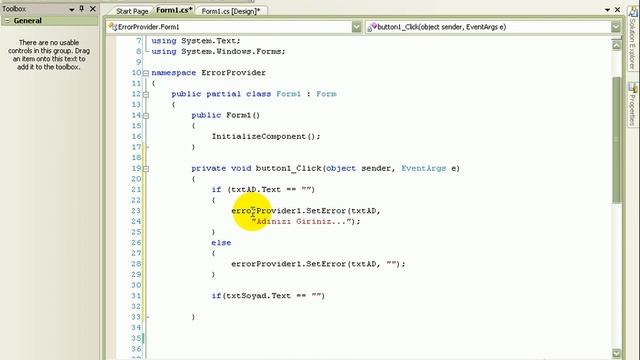Collapse the General toolbox group
Screen dimensions: 640x360
click(7, 20)
